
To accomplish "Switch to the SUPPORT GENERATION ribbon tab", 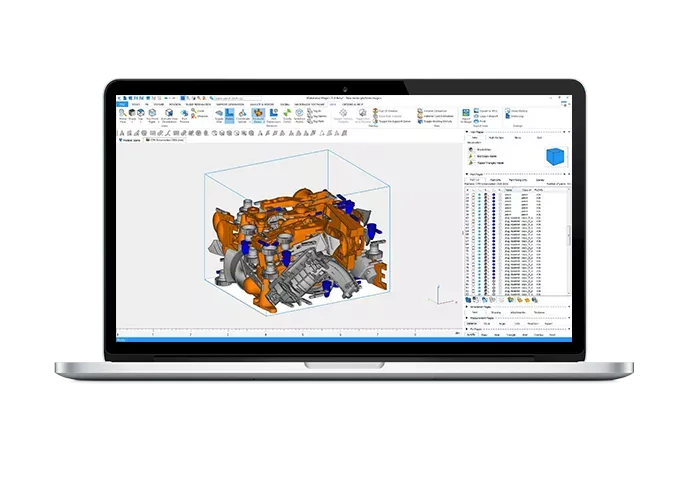I will (x=230, y=105).
